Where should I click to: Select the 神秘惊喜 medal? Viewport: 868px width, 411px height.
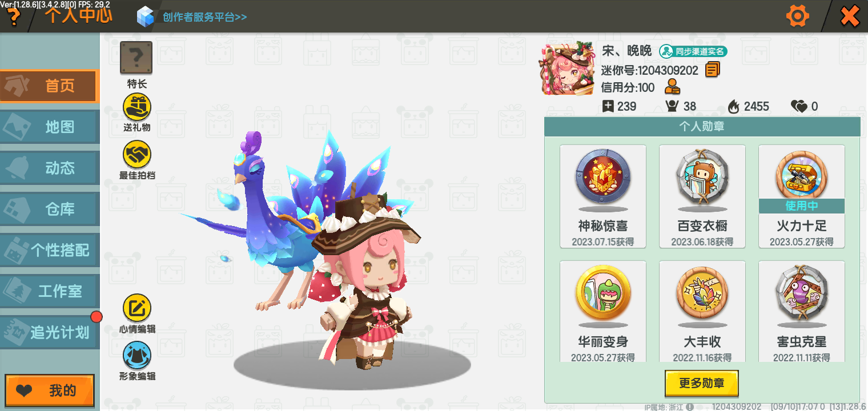(x=603, y=196)
